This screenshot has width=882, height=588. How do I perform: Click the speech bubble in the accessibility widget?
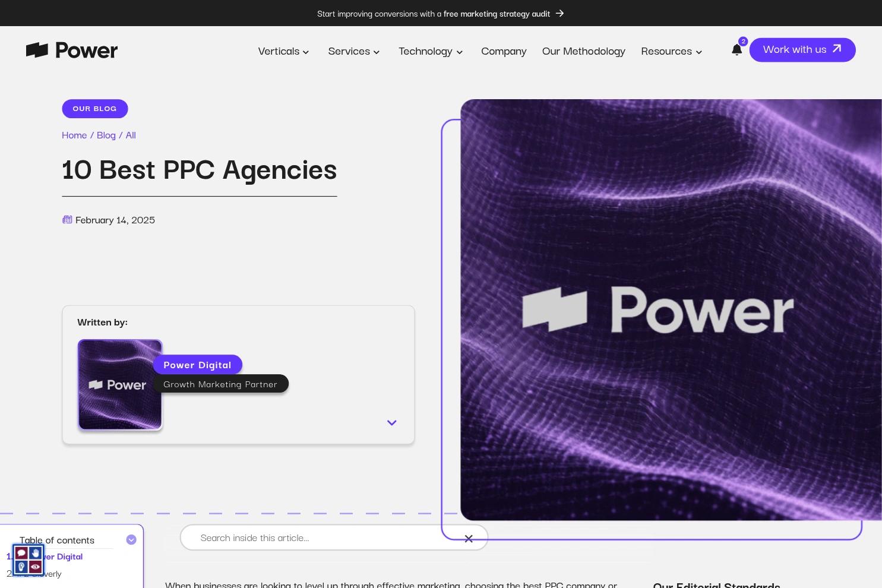click(21, 553)
